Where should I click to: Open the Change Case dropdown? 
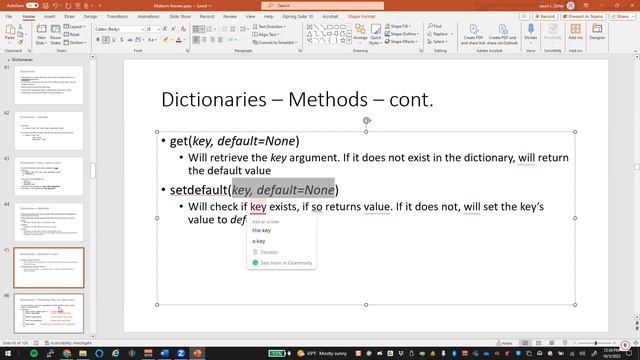click(x=152, y=40)
